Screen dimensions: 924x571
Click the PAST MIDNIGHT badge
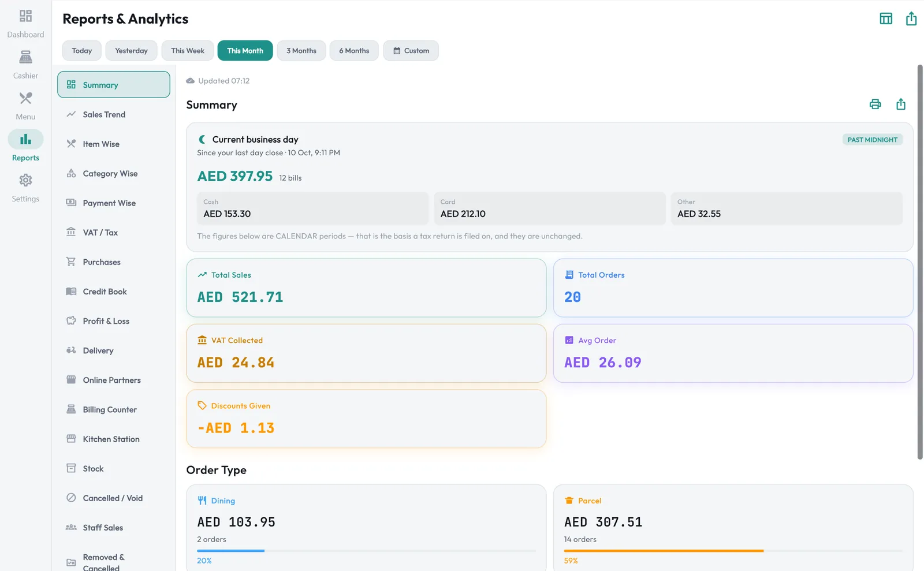click(x=873, y=140)
